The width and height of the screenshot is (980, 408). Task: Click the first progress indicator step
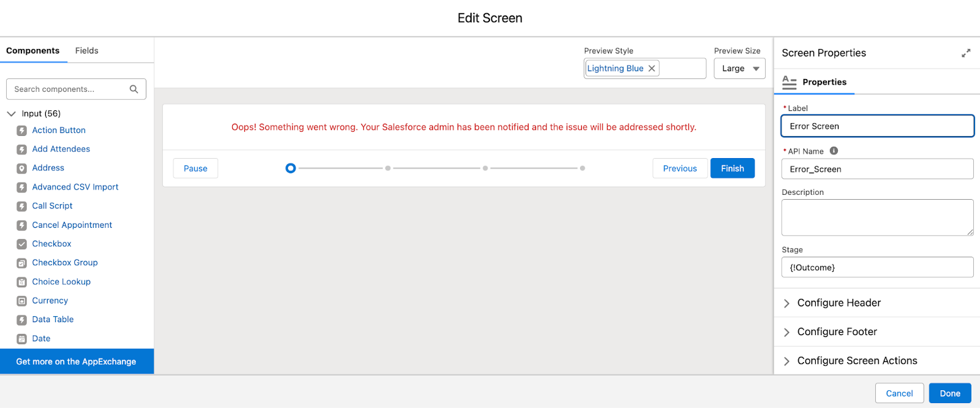(x=291, y=168)
